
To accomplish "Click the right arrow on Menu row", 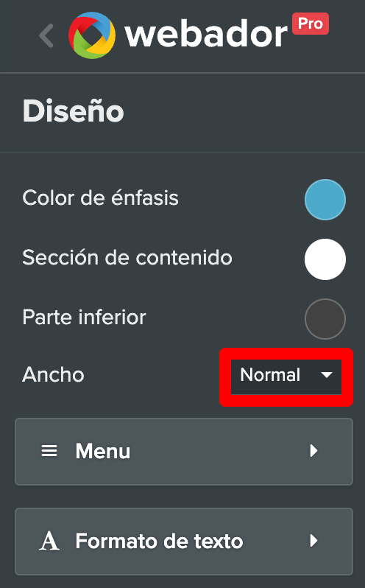I will pyautogui.click(x=313, y=451).
